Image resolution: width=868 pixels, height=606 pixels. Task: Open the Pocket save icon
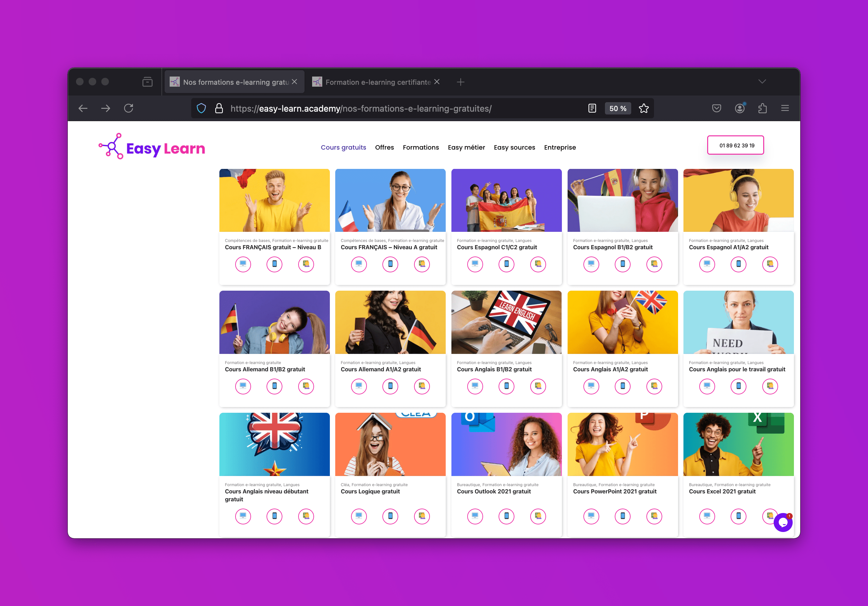click(x=716, y=108)
